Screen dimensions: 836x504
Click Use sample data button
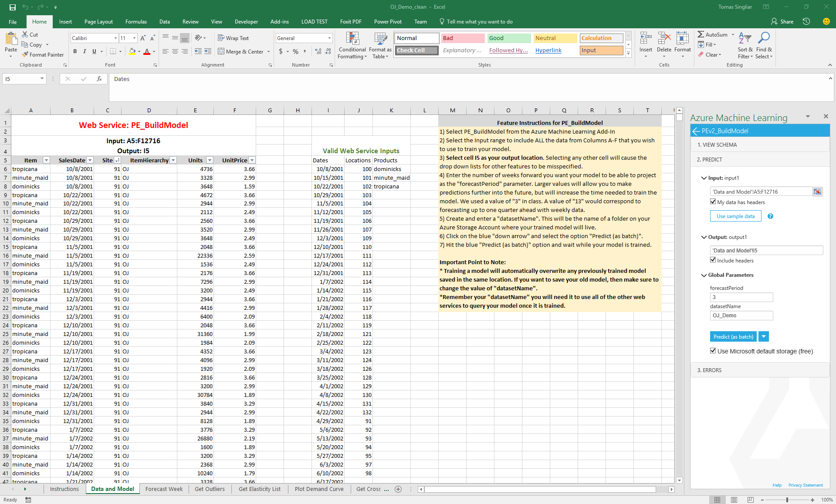click(x=735, y=216)
